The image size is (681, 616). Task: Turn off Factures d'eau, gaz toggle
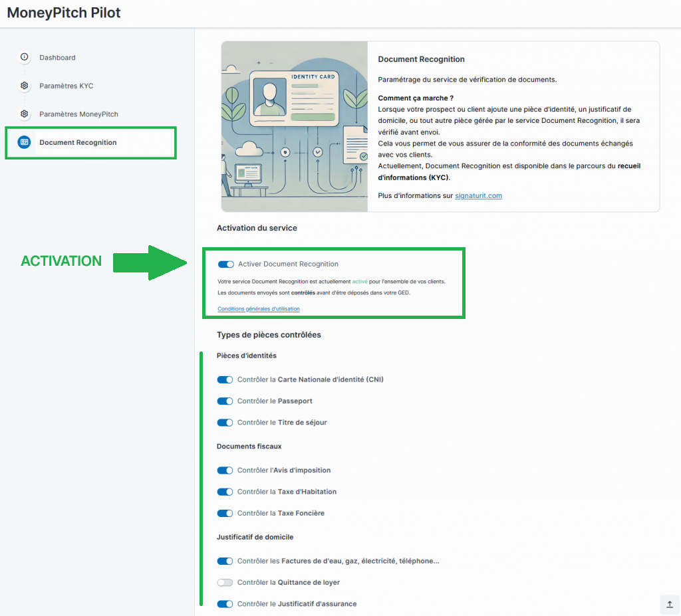click(x=225, y=561)
